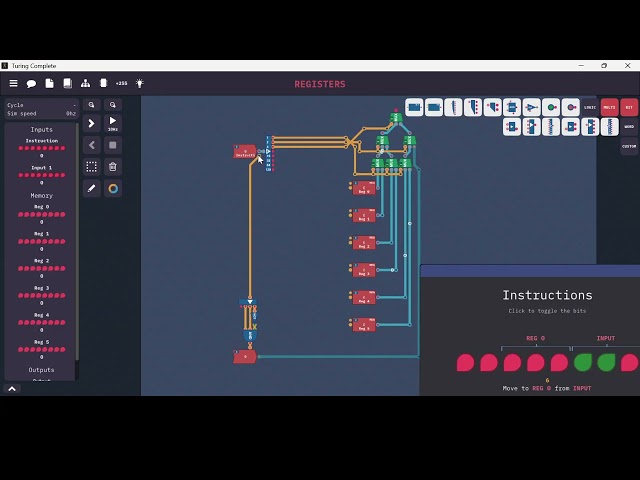Run the simulation with the play button
The image size is (640, 480).
click(x=113, y=123)
